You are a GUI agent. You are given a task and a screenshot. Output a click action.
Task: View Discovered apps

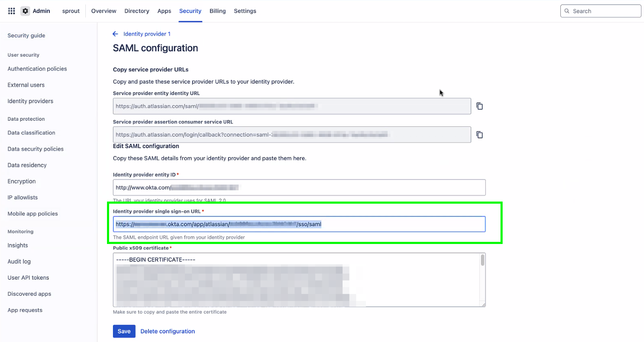click(x=29, y=294)
